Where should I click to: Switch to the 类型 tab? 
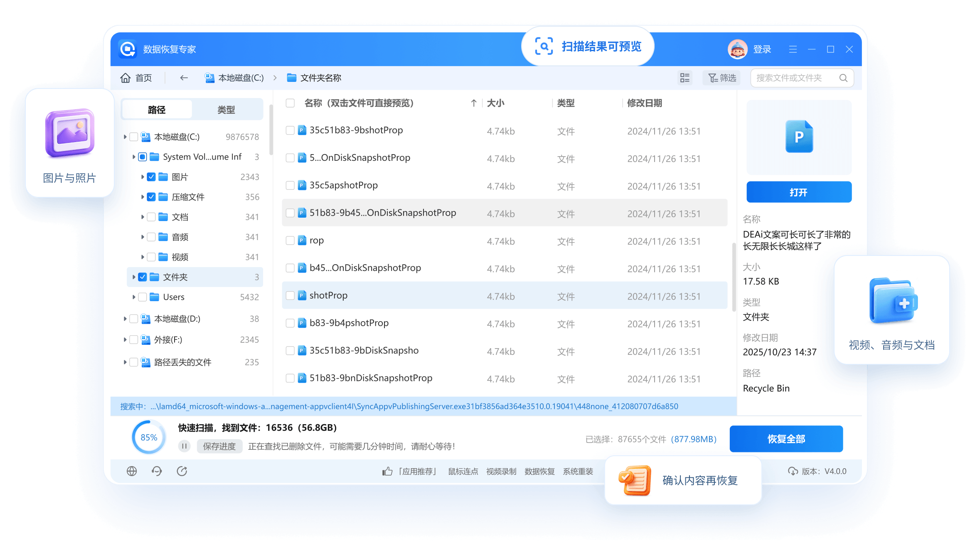227,110
